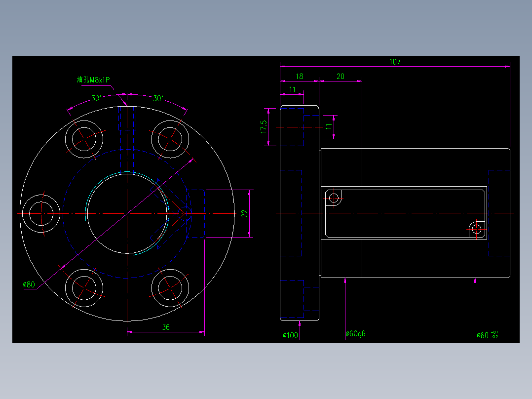Click the right 30° angle dimension
The height and width of the screenshot is (399, 532).
(158, 98)
